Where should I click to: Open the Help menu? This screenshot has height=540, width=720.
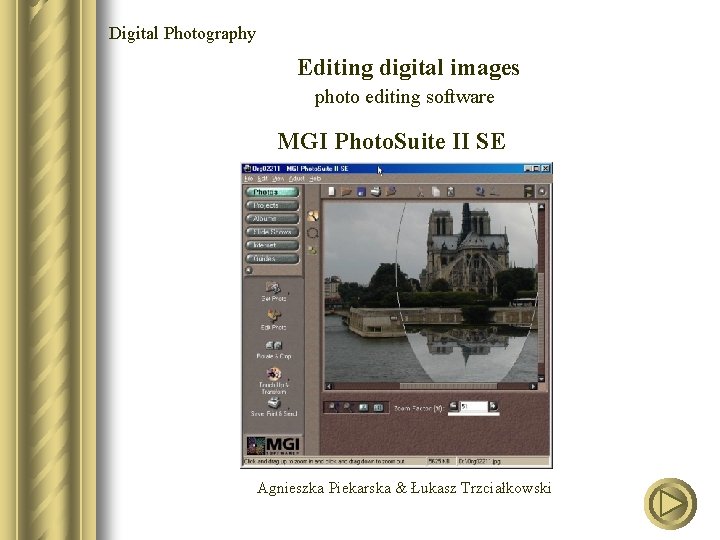coord(315,179)
